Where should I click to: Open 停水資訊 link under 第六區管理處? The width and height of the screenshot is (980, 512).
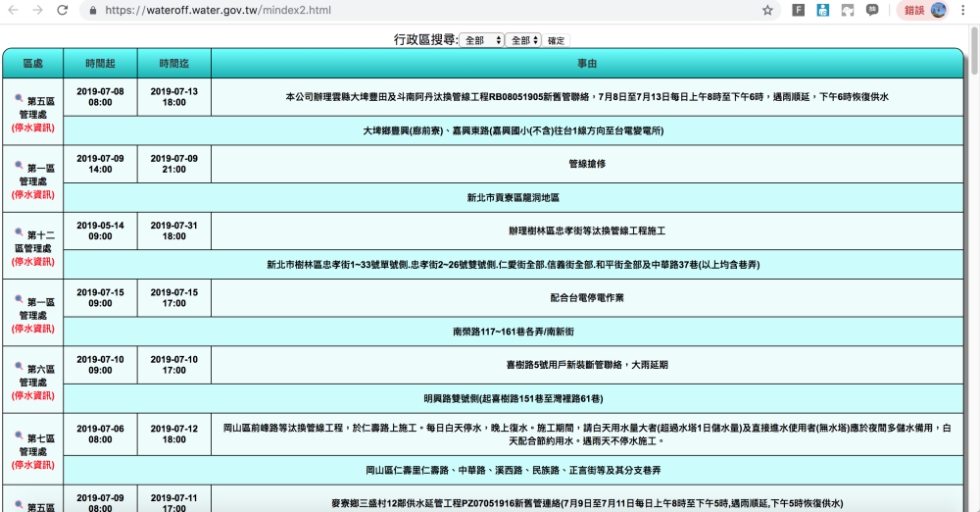(32, 395)
